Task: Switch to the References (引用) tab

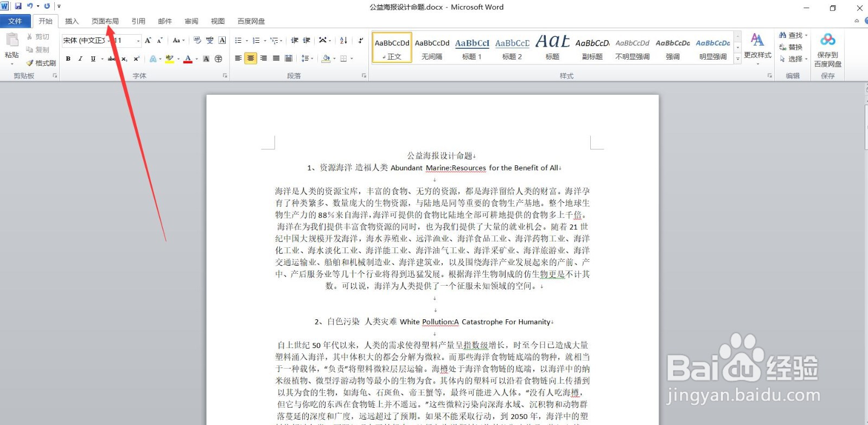Action: pyautogui.click(x=138, y=21)
